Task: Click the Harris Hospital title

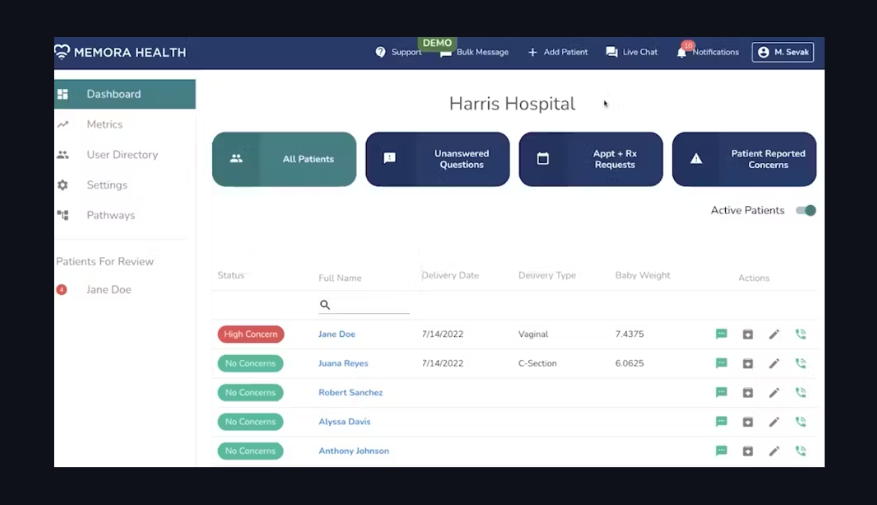Action: coord(512,103)
